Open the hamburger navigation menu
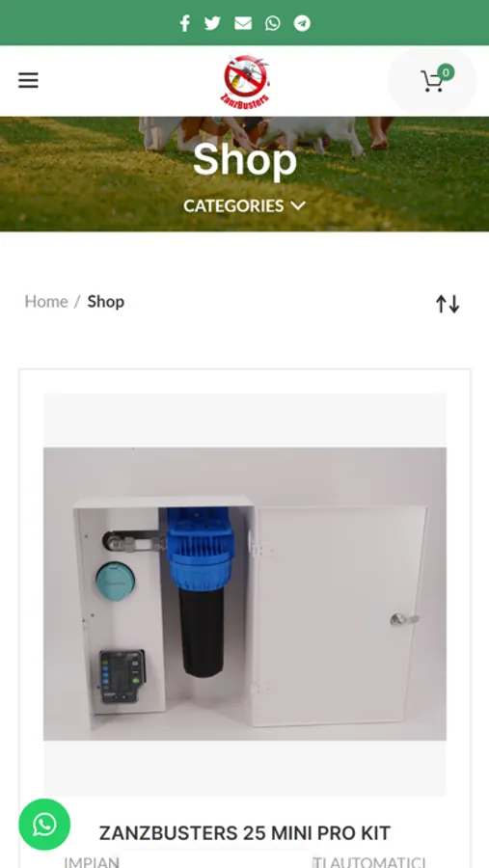 (28, 80)
